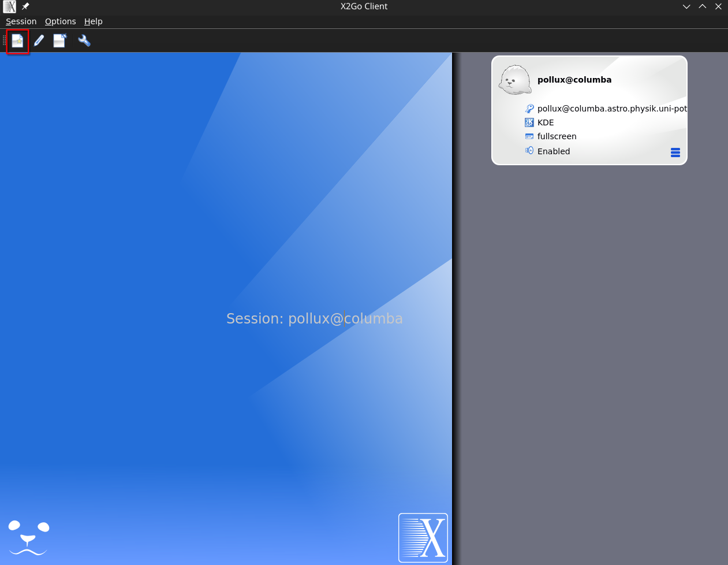Click the X2Go app icon in title bar

click(10, 6)
